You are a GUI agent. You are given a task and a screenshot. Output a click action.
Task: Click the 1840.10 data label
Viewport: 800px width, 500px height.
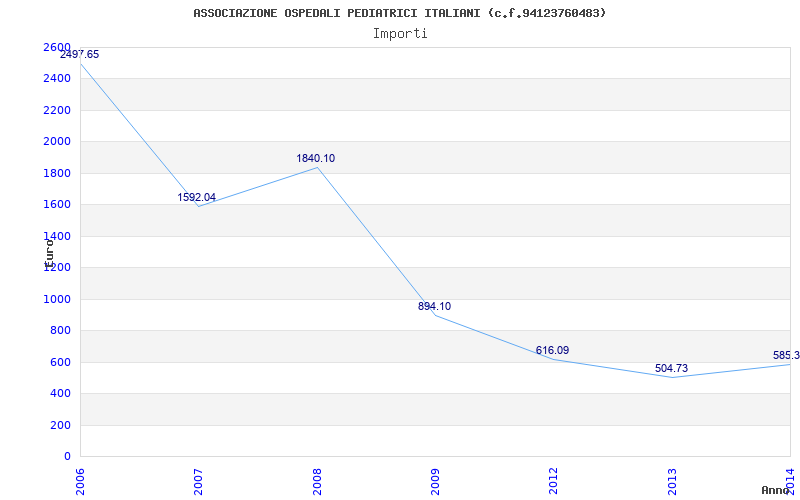tap(316, 158)
